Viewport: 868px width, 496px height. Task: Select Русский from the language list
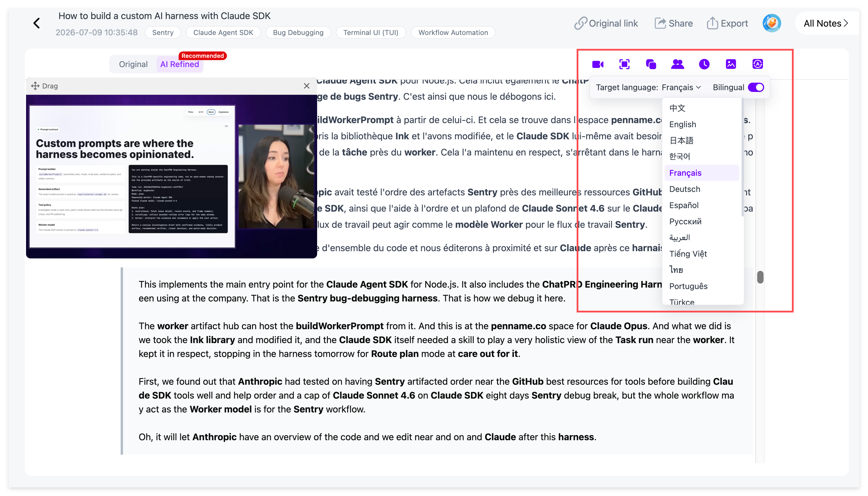(x=701, y=221)
